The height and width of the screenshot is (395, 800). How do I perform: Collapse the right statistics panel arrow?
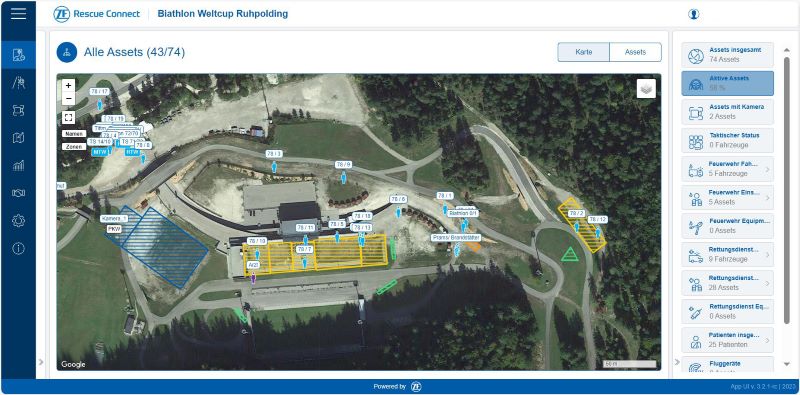point(677,362)
